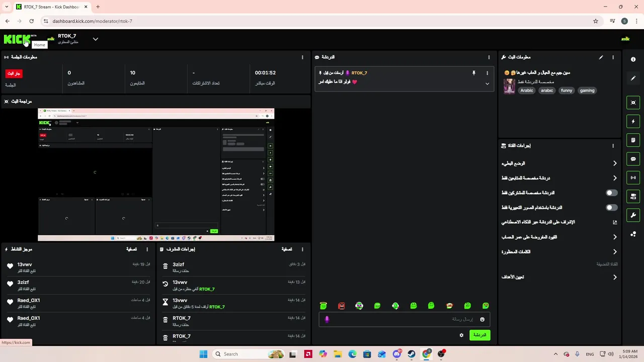Screen dimensions: 644x362
Task: Click the taskbar Search box
Action: (x=249, y=354)
